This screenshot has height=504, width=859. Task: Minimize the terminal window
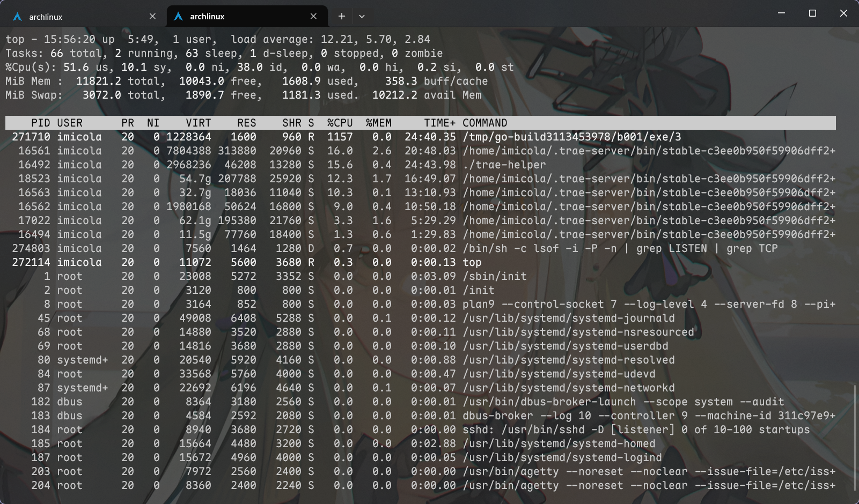tap(781, 13)
